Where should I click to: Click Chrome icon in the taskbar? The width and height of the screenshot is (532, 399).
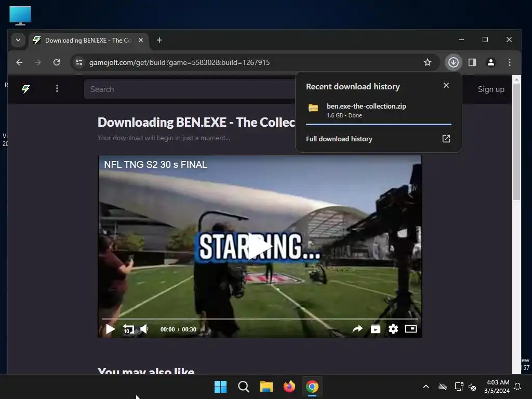click(x=312, y=387)
